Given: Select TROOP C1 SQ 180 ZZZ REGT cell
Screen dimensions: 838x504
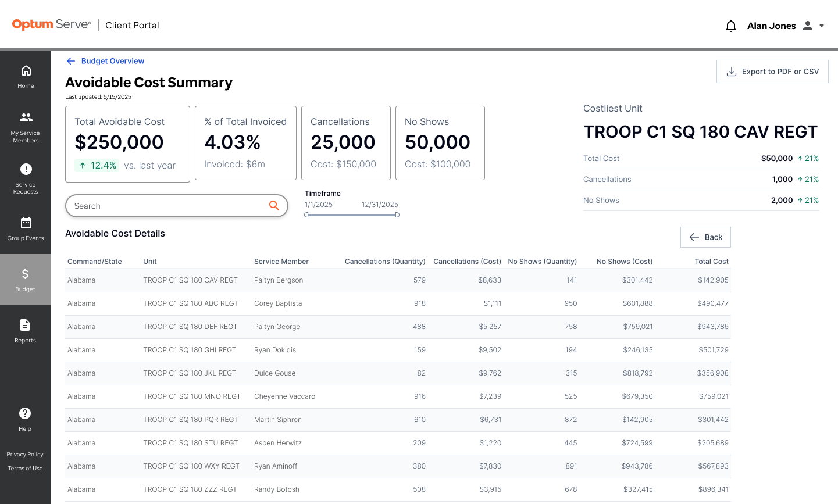Looking at the screenshot, I should (190, 489).
